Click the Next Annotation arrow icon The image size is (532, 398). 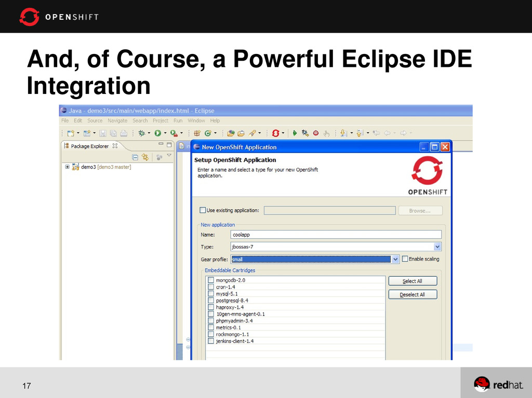point(343,133)
